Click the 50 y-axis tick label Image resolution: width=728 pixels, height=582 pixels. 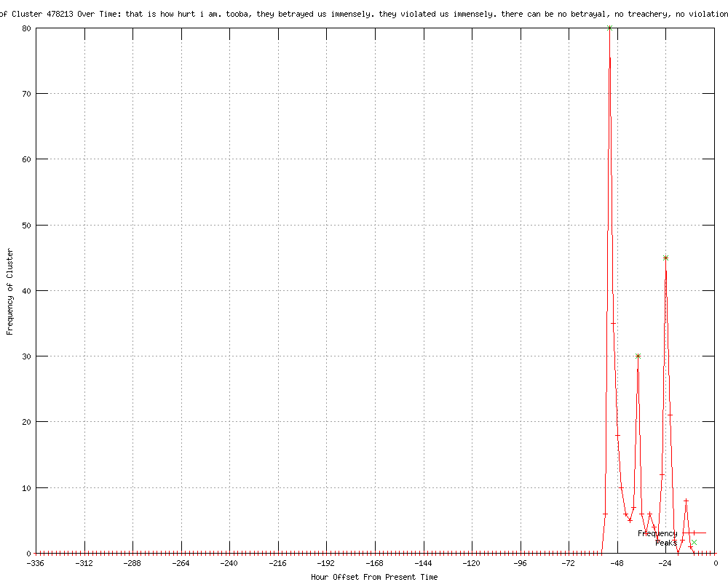tap(24, 225)
